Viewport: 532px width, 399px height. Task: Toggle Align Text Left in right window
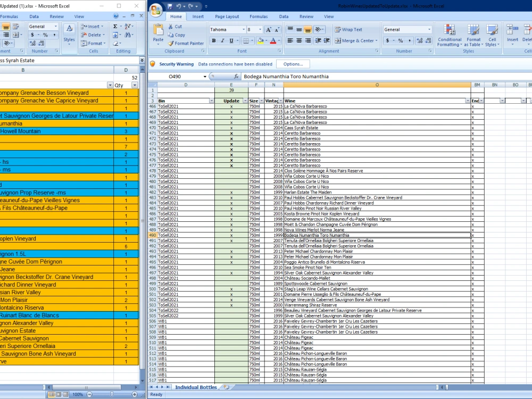(290, 41)
